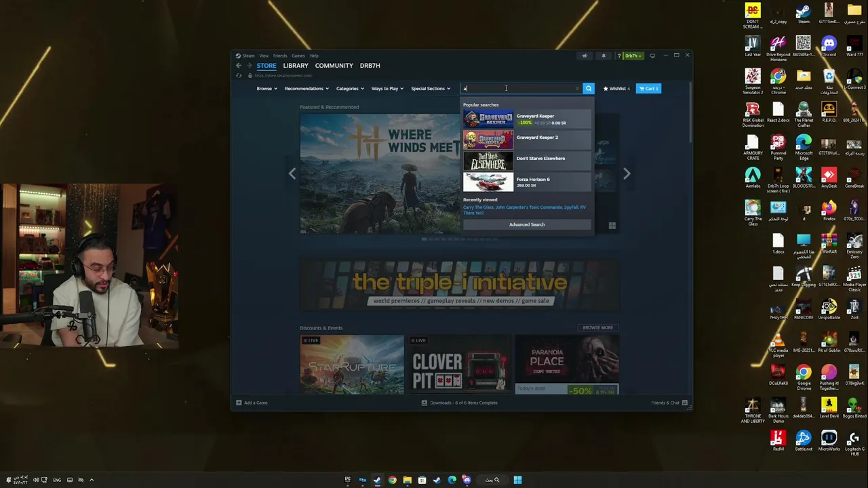Open Friends & Chat in the bottom bar
Screen dimensions: 868x488
click(670, 403)
